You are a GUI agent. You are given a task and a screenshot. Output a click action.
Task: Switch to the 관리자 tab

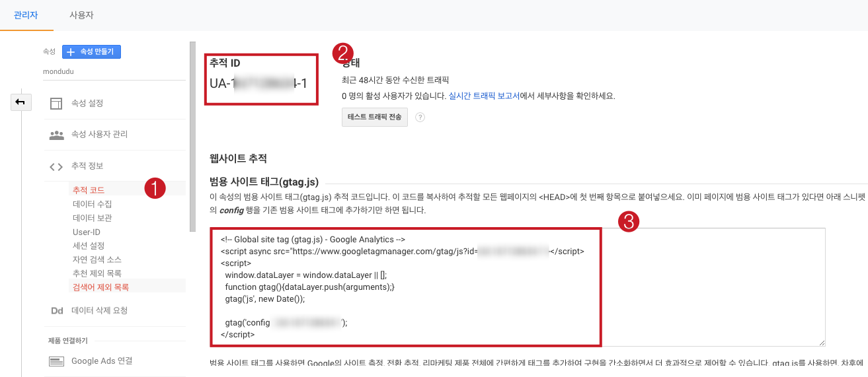(x=26, y=15)
